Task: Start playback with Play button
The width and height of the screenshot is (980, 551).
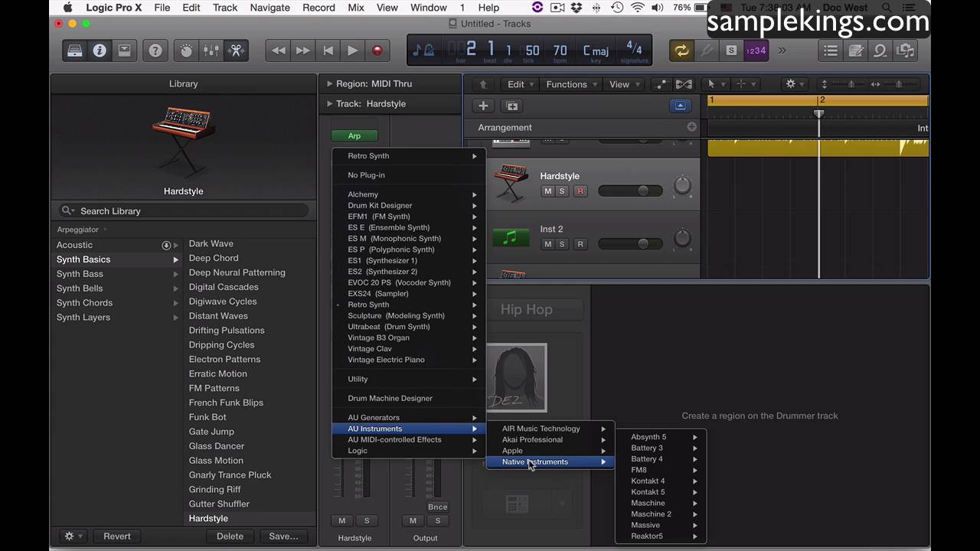Action: (x=352, y=51)
